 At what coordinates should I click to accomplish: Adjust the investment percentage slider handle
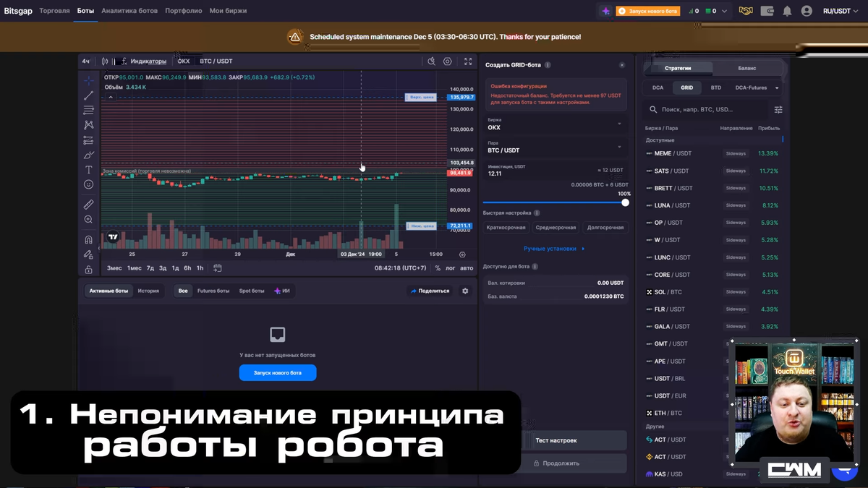click(625, 202)
